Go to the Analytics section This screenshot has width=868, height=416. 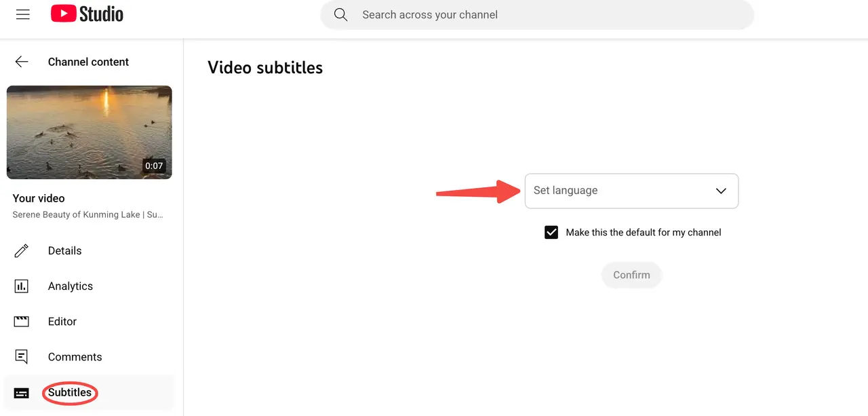tap(71, 286)
